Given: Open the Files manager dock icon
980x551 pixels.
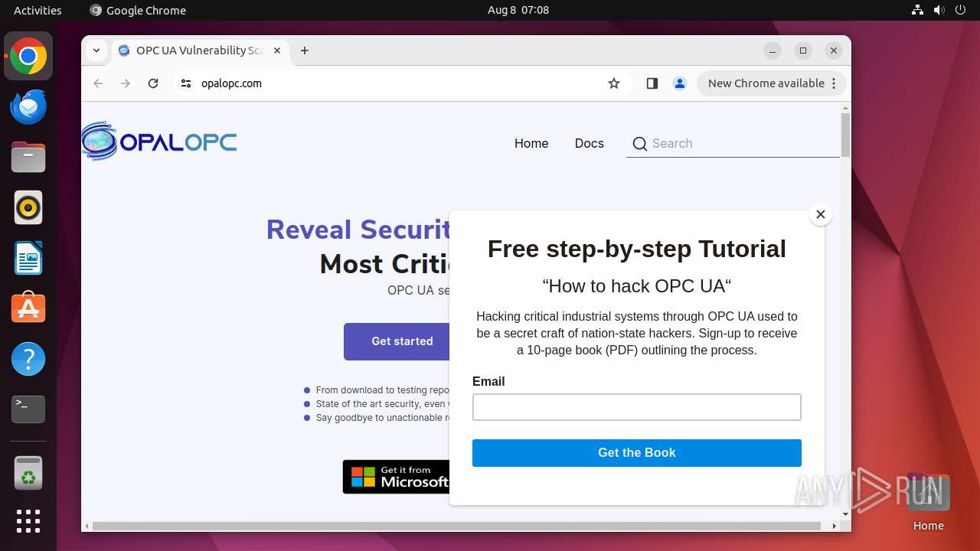Looking at the screenshot, I should (x=28, y=158).
